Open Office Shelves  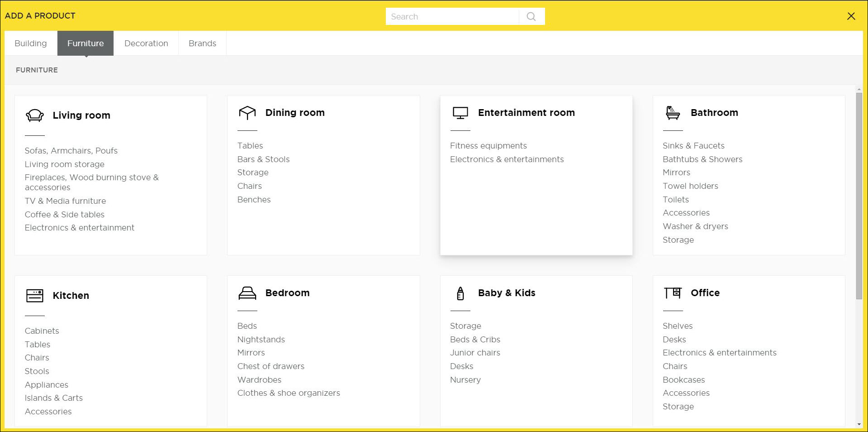coord(678,326)
